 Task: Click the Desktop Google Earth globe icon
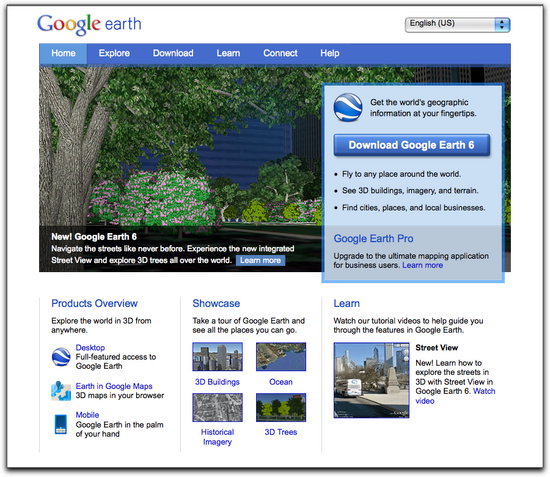pyautogui.click(x=61, y=357)
